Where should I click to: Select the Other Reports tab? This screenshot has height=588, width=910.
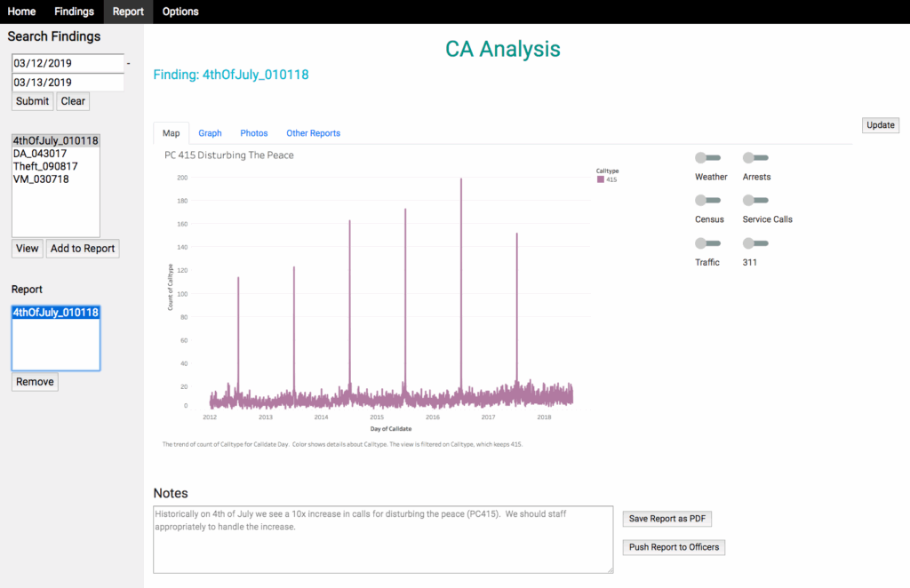pyautogui.click(x=313, y=133)
